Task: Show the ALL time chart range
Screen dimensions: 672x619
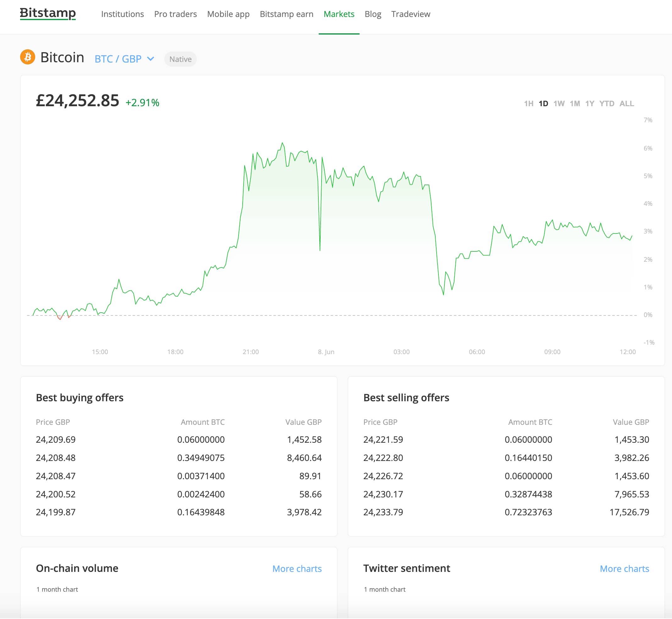Action: coord(626,103)
